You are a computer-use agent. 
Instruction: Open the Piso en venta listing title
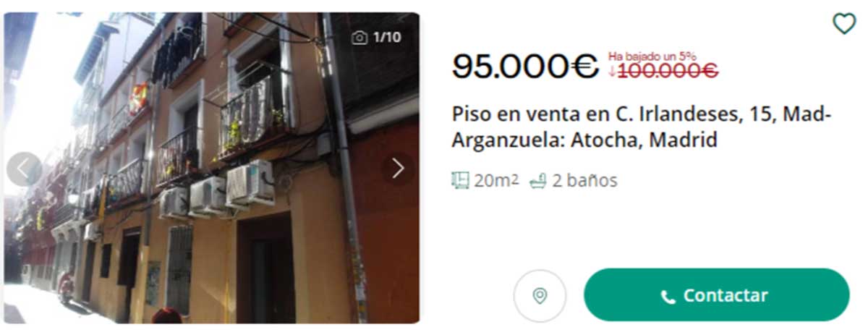coord(642,127)
